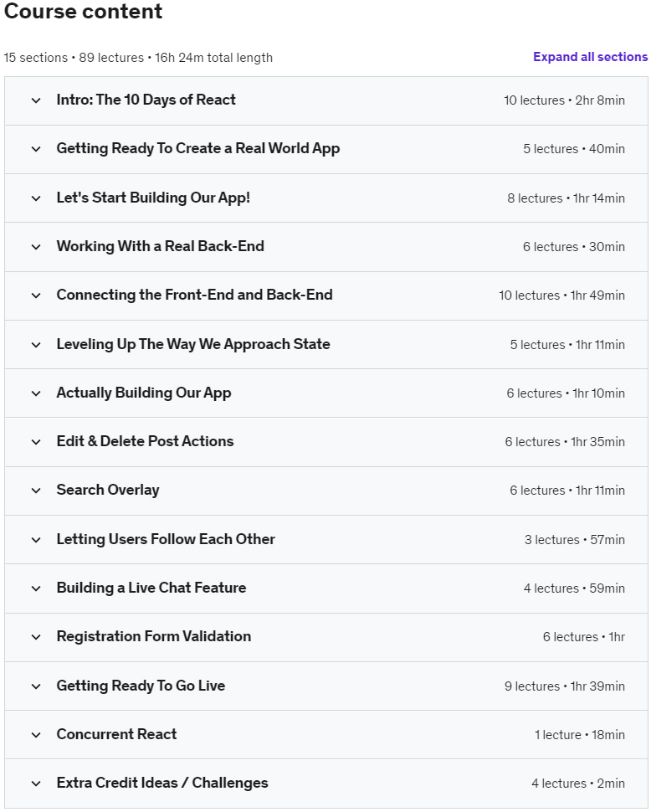Viewport: 651px width, 812px height.
Task: Open chevron for Connecting the Front-End and Back-End
Action: (36, 296)
